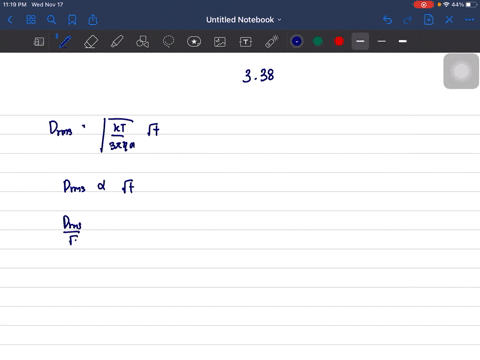Open the three-dots more menu

469,20
